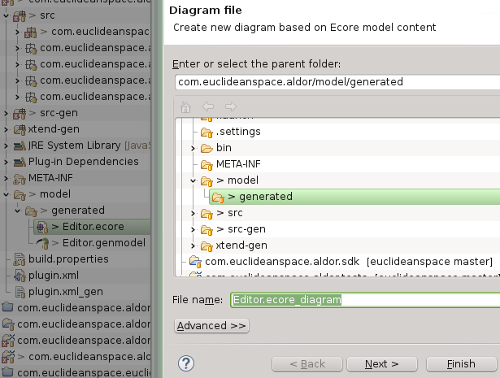Image resolution: width=500 pixels, height=378 pixels.
Task: Click the model folder icon in the dialog tree
Action: pos(207,181)
